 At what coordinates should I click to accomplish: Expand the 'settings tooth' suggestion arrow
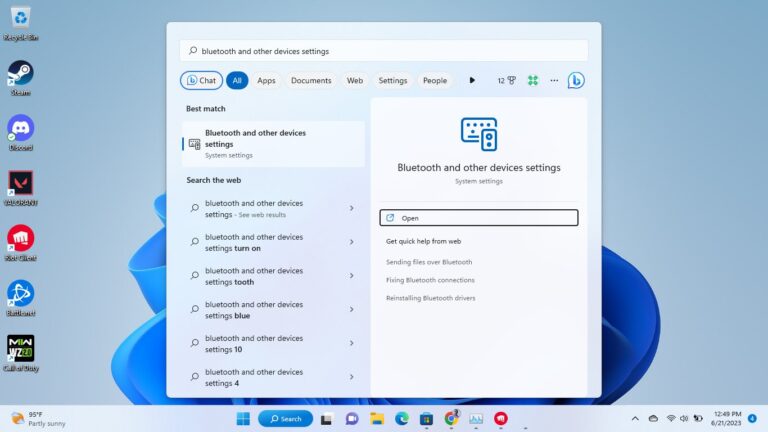351,276
